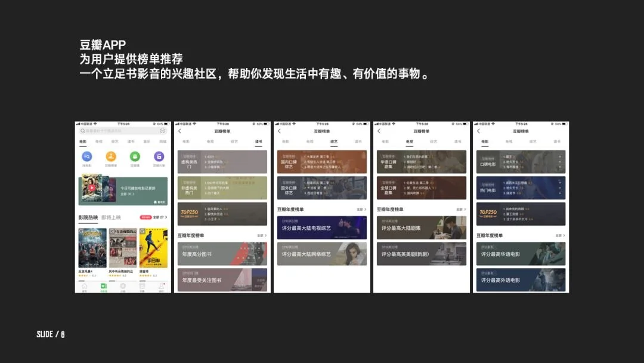Image resolution: width=644 pixels, height=363 pixels.
Task: Open TOP250 card on the movie charts screen
Action: click(521, 214)
